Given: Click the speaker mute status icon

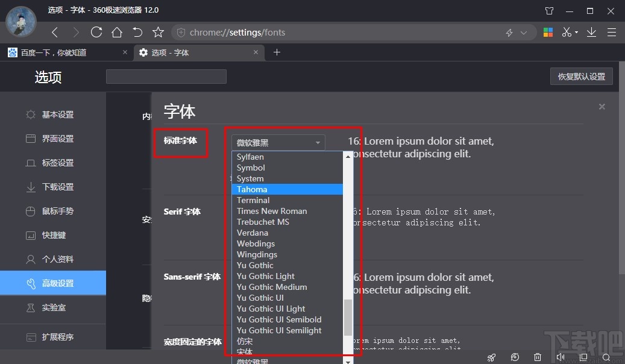Looking at the screenshot, I should pyautogui.click(x=561, y=357).
